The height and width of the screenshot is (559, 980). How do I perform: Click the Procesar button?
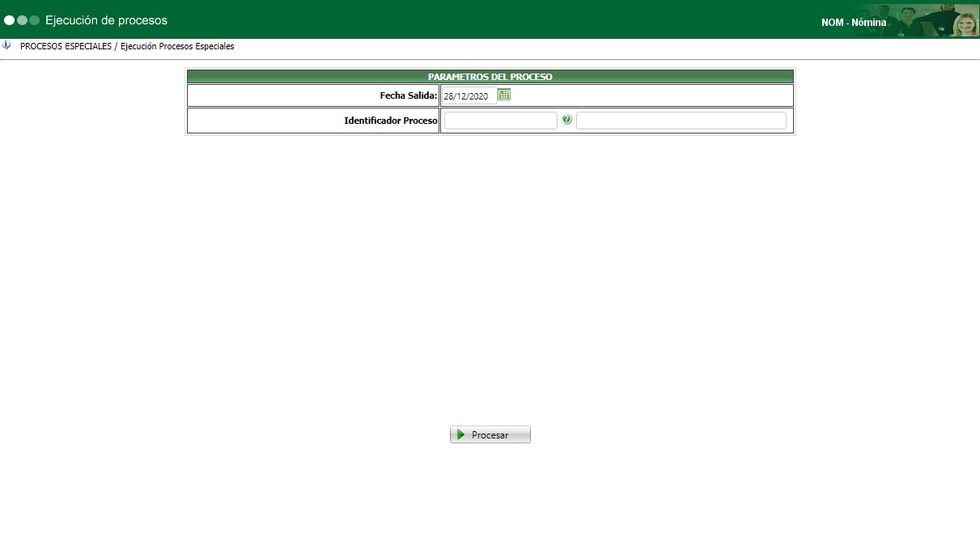[x=490, y=434]
